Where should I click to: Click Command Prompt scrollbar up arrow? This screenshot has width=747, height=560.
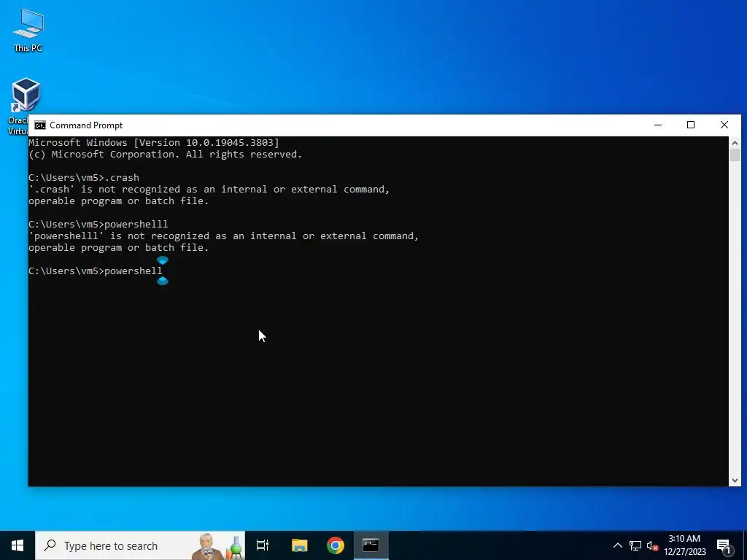pos(735,143)
